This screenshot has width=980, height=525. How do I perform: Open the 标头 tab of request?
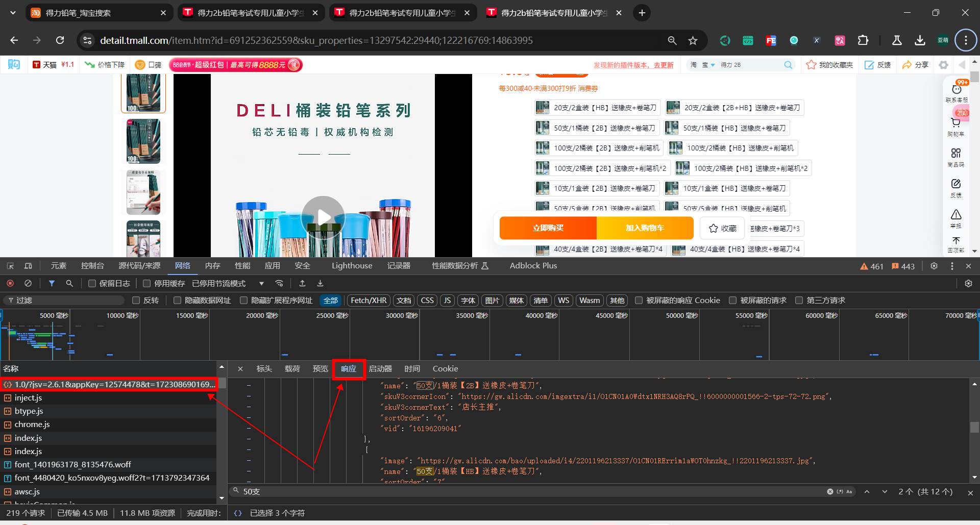coord(264,369)
